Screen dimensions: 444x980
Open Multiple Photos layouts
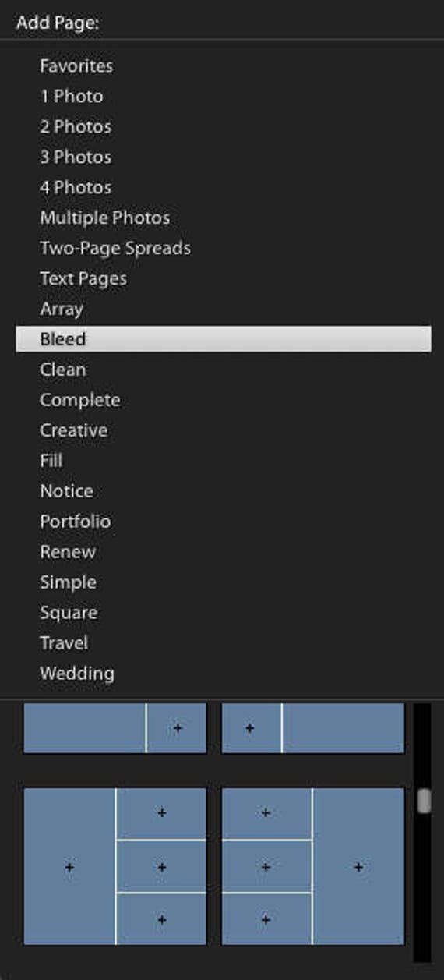(104, 218)
